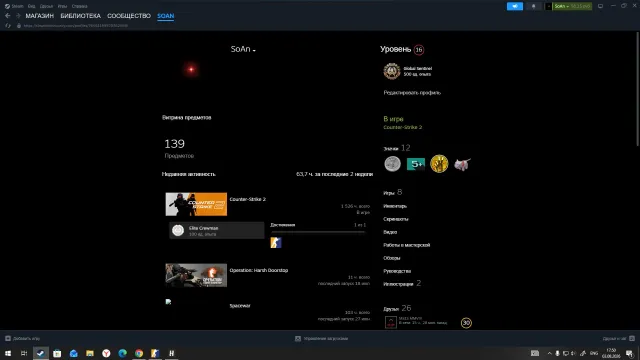
Task: Click the CS2 achievement icon
Action: tap(276, 242)
